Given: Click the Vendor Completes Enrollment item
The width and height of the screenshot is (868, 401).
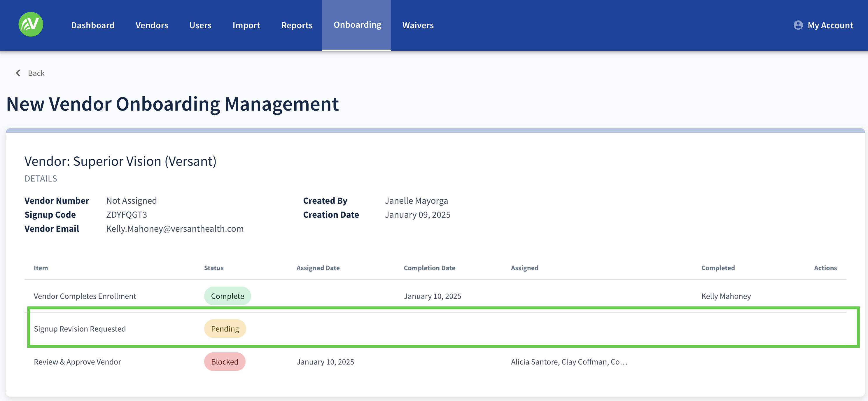Looking at the screenshot, I should coord(85,296).
